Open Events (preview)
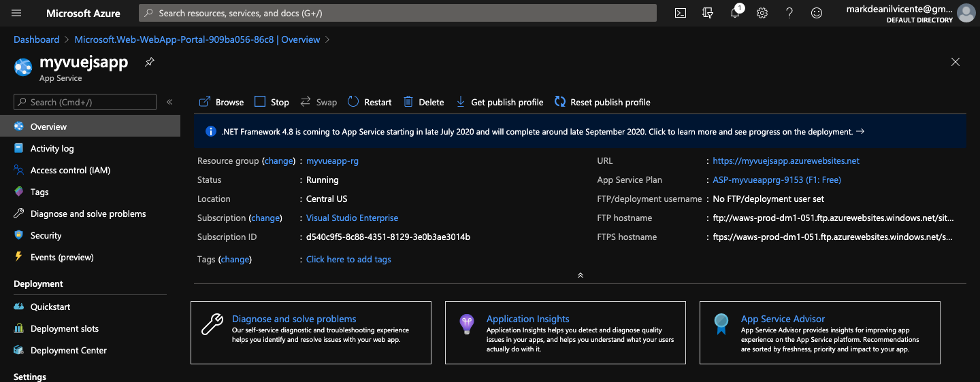 (x=90, y=257)
